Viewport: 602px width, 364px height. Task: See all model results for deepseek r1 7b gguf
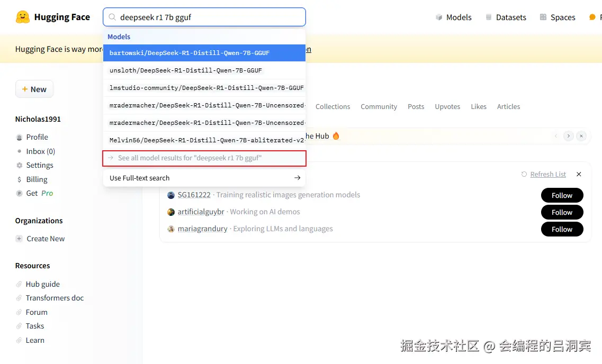pos(204,158)
